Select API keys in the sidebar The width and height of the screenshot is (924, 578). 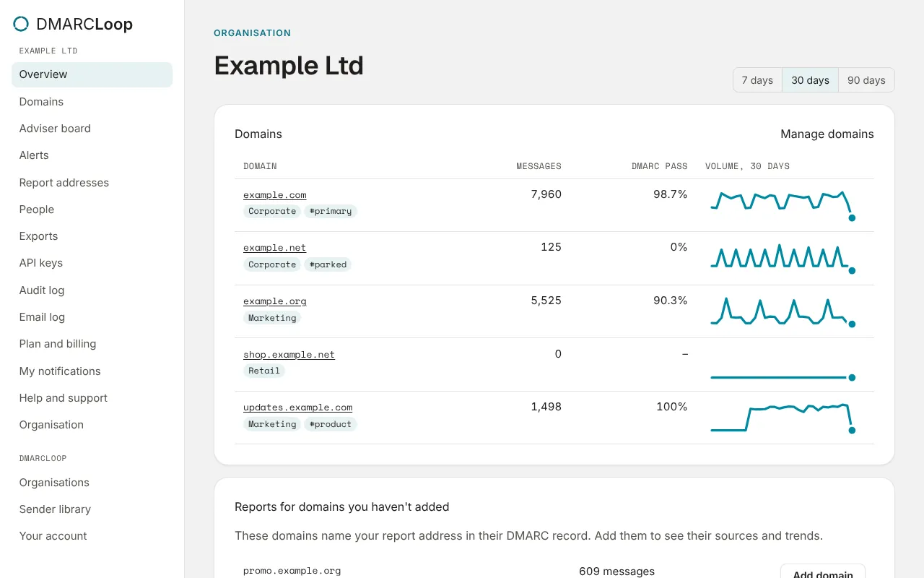click(x=92, y=263)
